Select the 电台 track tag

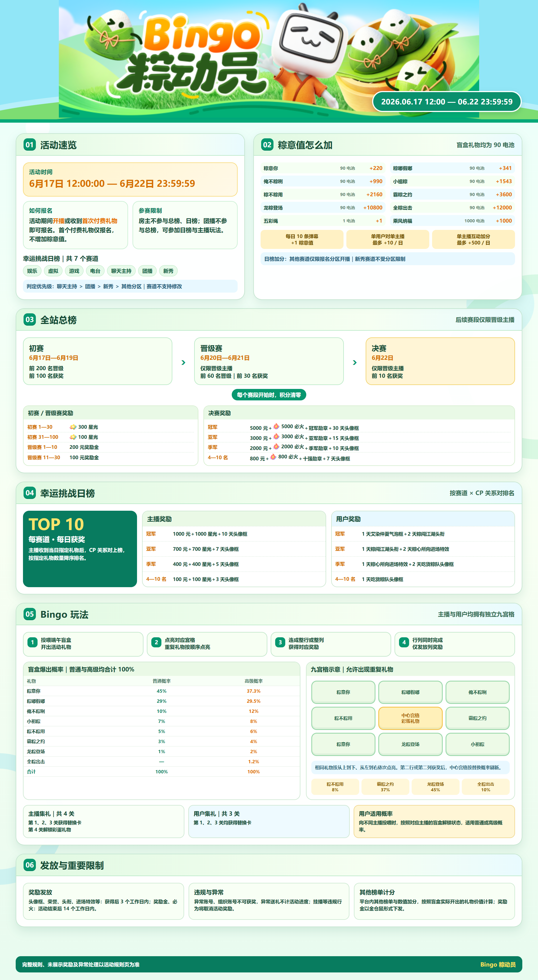coord(95,271)
